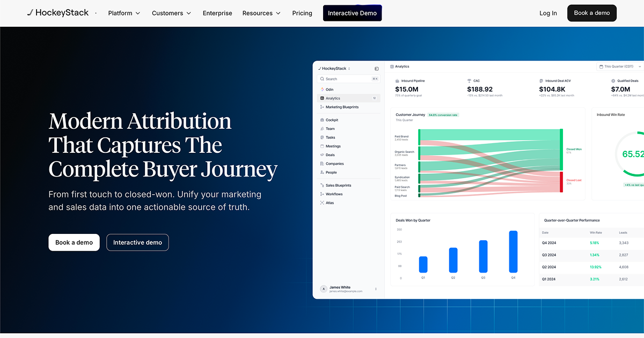The width and height of the screenshot is (644, 338).
Task: Click the Interactive Demo button in the header
Action: coord(352,13)
